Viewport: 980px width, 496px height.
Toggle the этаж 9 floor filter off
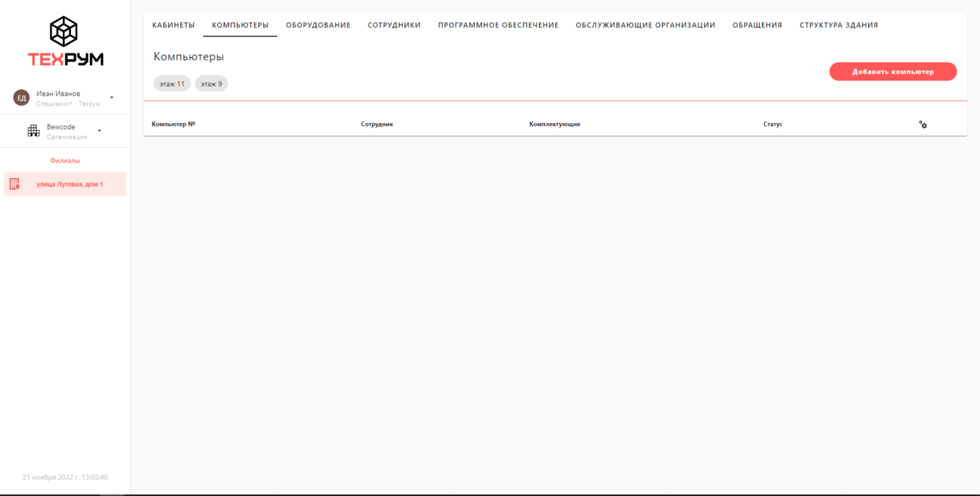pyautogui.click(x=211, y=83)
